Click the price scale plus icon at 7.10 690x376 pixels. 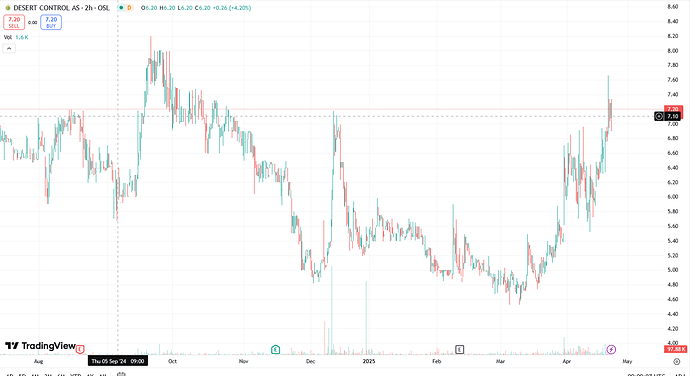659,116
